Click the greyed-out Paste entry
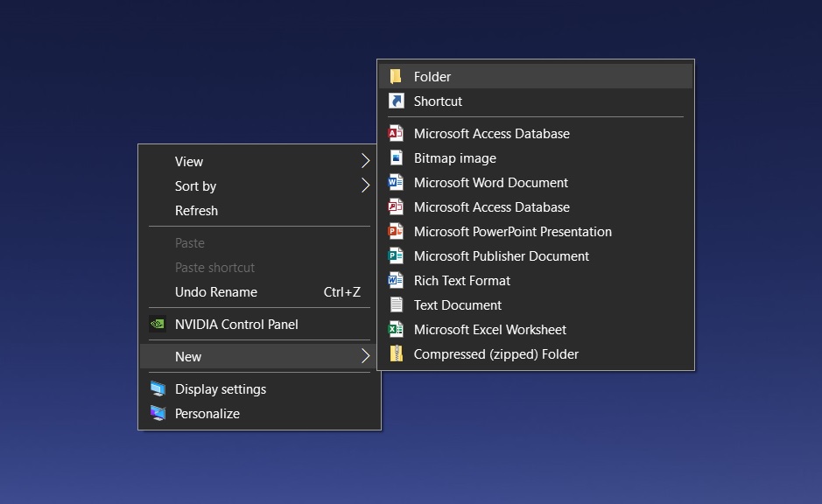The width and height of the screenshot is (822, 504). (259, 243)
